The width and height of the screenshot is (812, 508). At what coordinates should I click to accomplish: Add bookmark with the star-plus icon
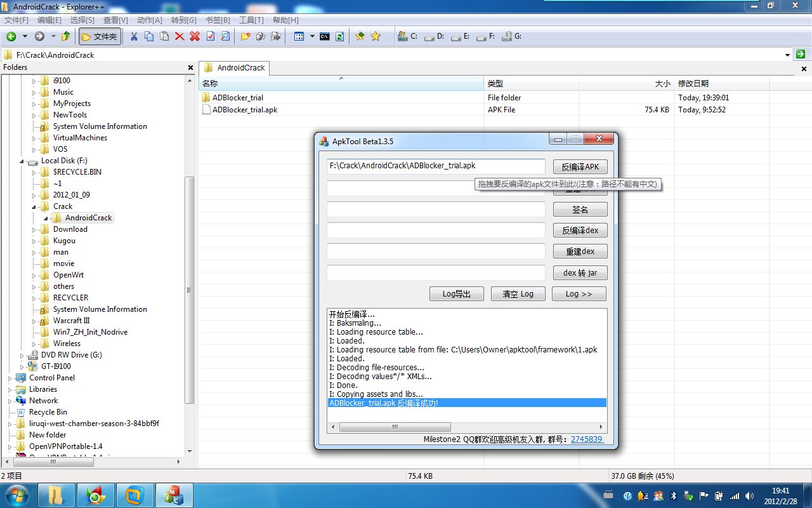point(360,37)
